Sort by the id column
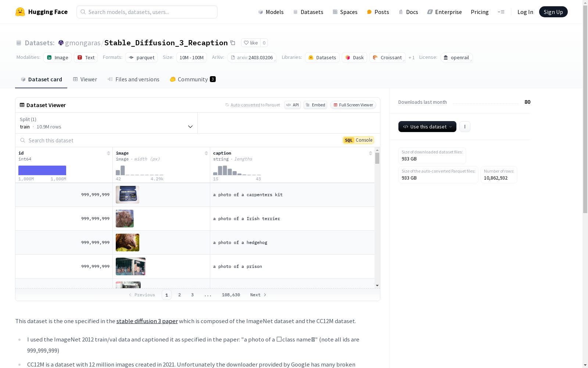The image size is (588, 368). coord(108,153)
